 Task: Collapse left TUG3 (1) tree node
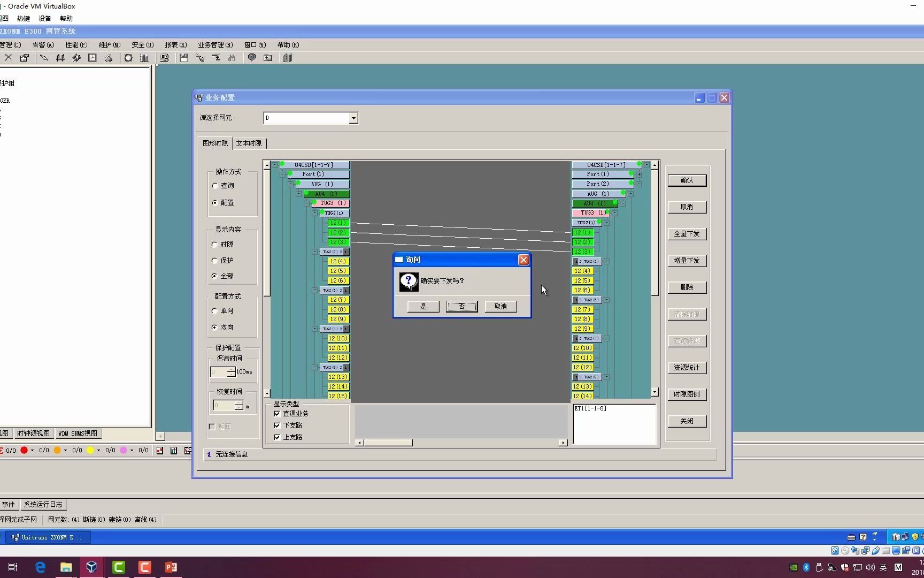(x=306, y=203)
